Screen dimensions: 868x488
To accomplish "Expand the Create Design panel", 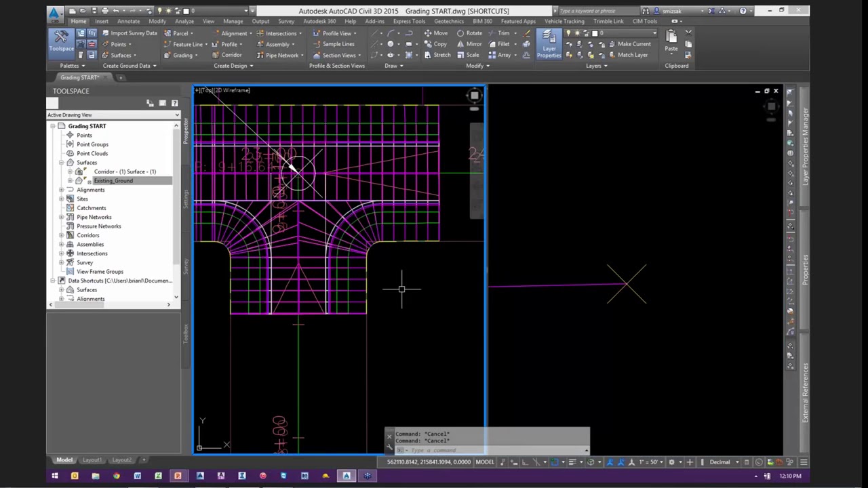I will 233,66.
